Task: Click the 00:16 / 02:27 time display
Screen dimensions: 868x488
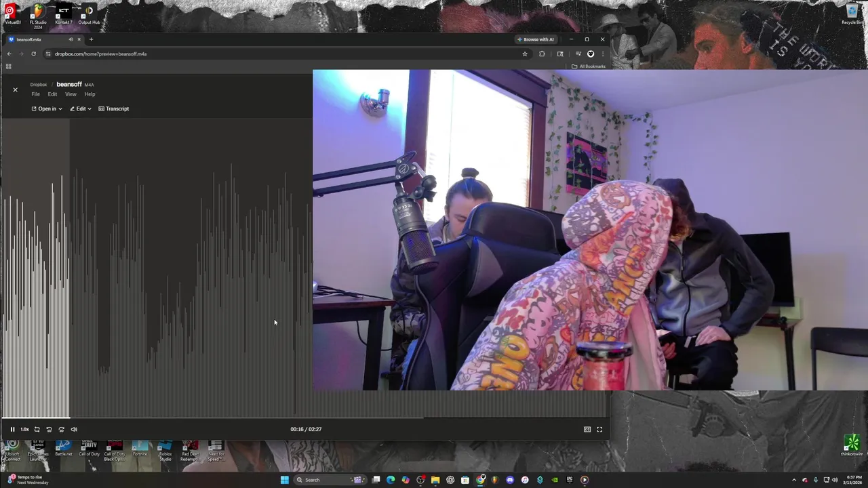Action: [x=306, y=429]
